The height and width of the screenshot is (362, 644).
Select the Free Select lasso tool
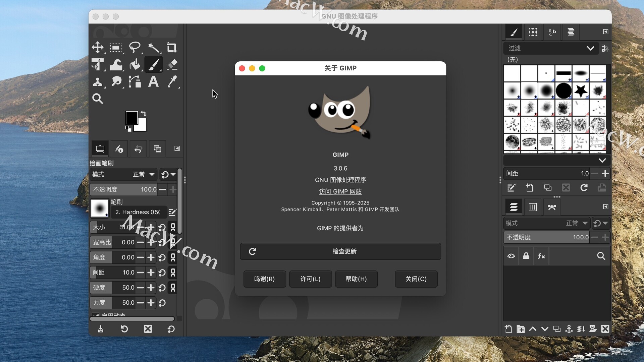point(135,48)
